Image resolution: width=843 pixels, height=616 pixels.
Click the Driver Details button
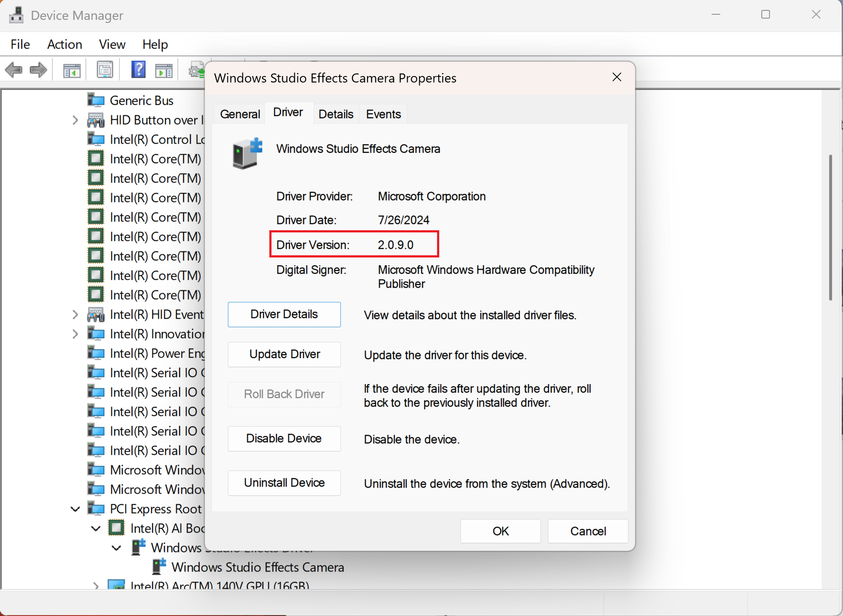284,314
